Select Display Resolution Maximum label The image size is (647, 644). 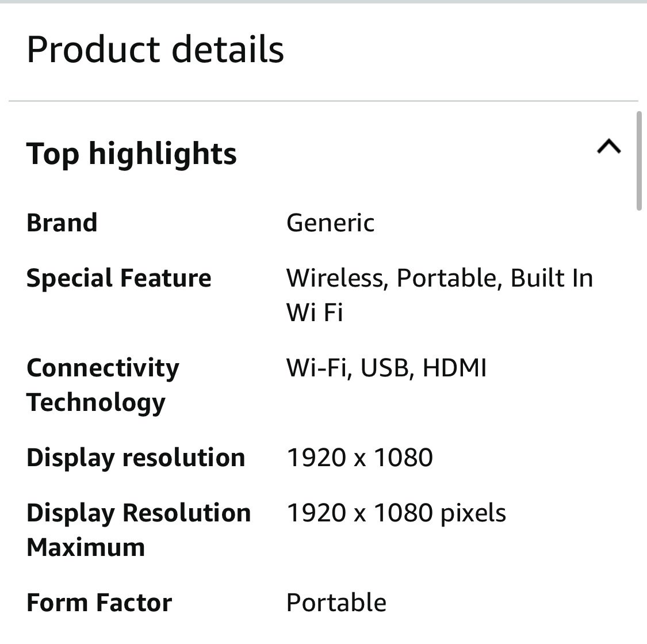[x=139, y=530]
